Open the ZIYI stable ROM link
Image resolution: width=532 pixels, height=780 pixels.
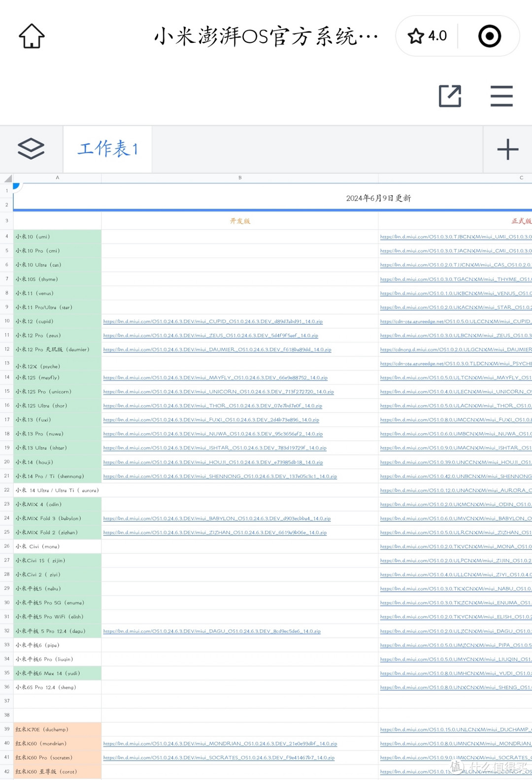tap(456, 575)
